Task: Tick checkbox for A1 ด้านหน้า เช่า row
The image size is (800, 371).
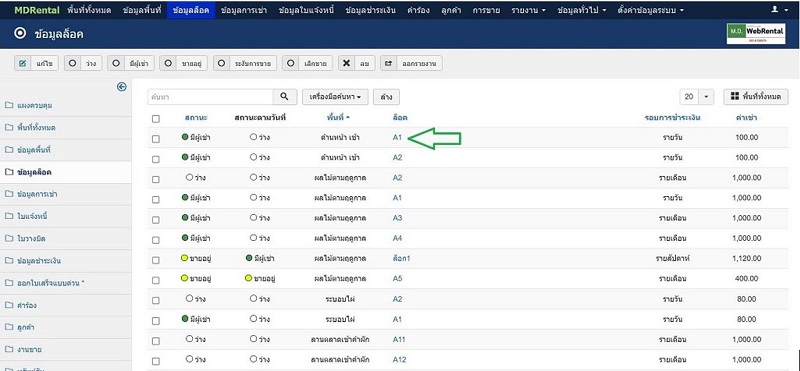Action: coord(156,139)
